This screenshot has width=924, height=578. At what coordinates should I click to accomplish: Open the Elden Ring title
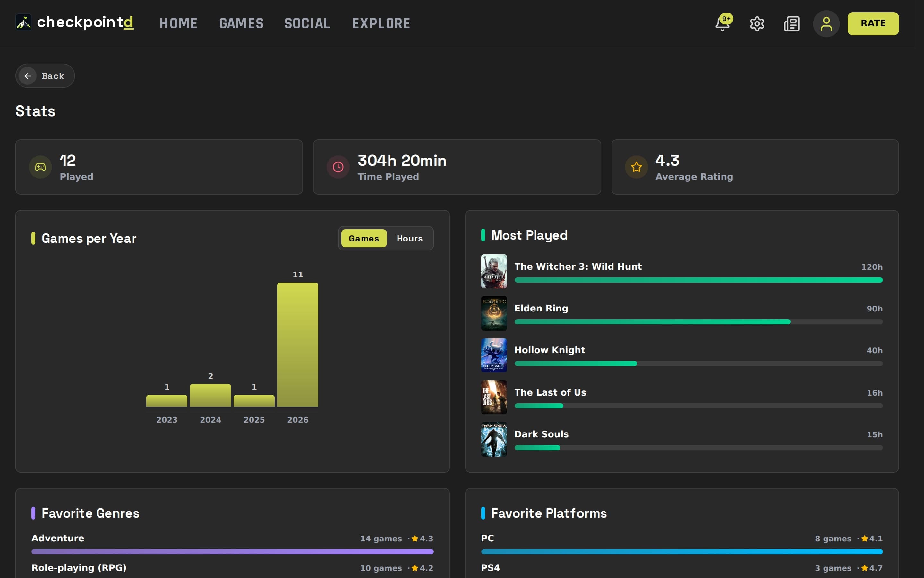click(x=541, y=308)
